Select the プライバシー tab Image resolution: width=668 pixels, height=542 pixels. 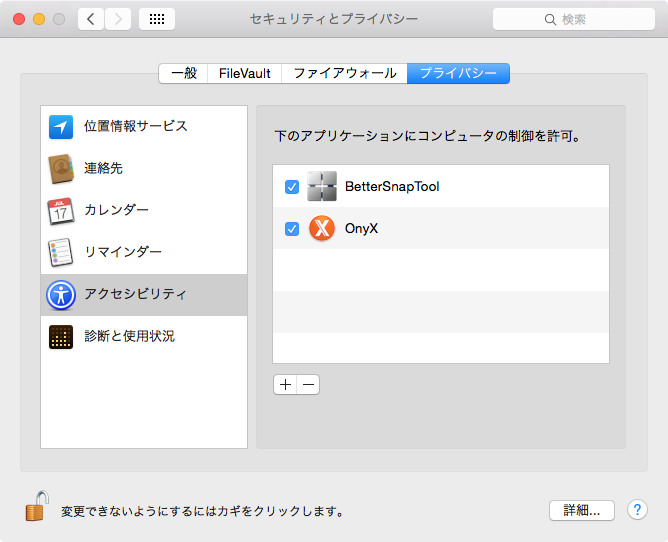point(458,73)
